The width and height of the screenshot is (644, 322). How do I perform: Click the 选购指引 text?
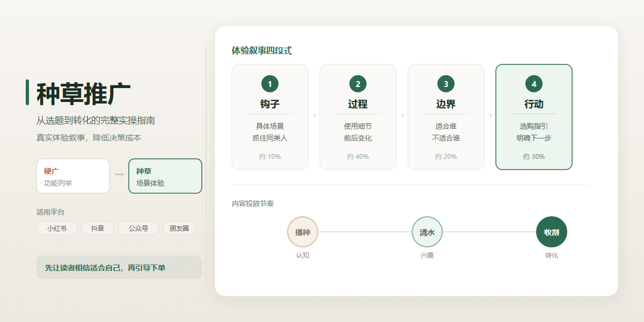point(534,126)
